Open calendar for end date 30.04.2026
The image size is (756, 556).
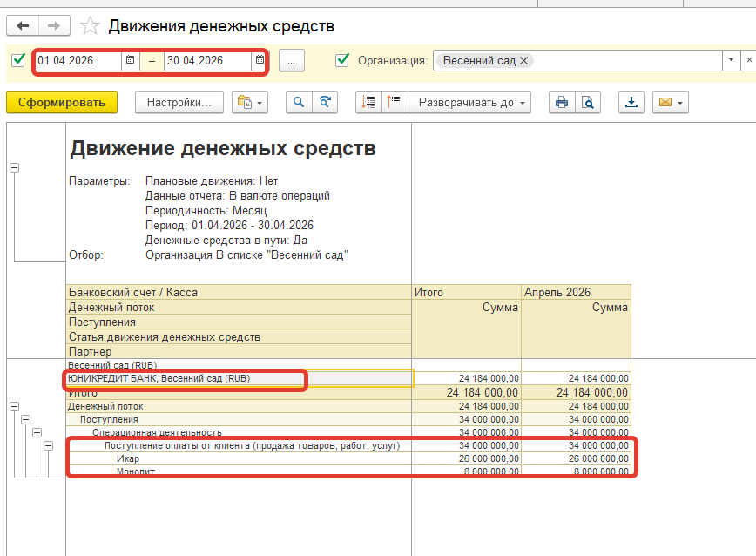coord(259,61)
